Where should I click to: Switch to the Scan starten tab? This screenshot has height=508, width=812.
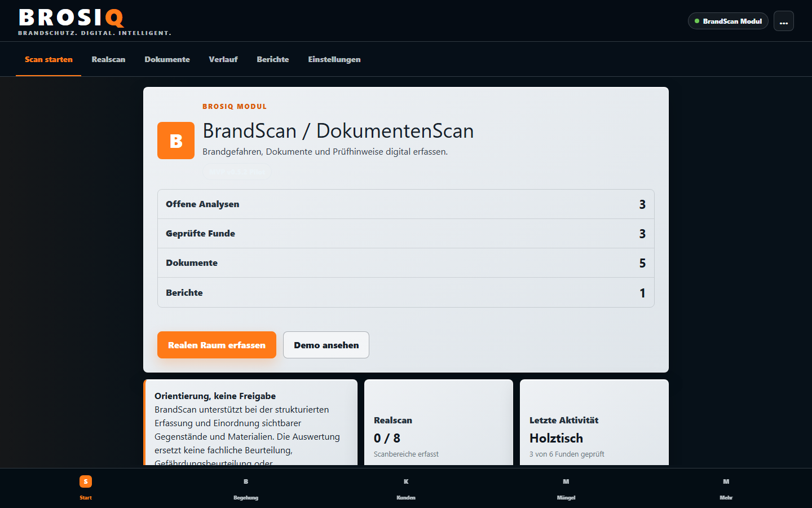click(x=48, y=59)
